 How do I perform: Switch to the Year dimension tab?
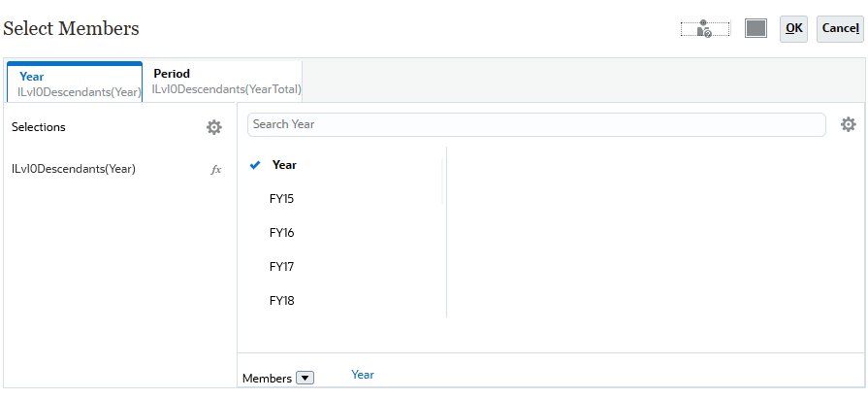[75, 83]
